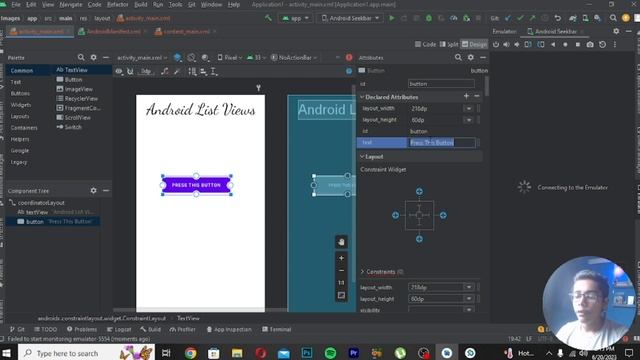Select the pan hand tool on canvas

(341, 242)
